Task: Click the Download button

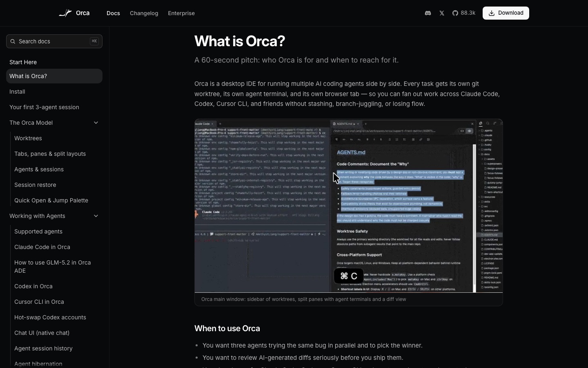Action: tap(506, 13)
